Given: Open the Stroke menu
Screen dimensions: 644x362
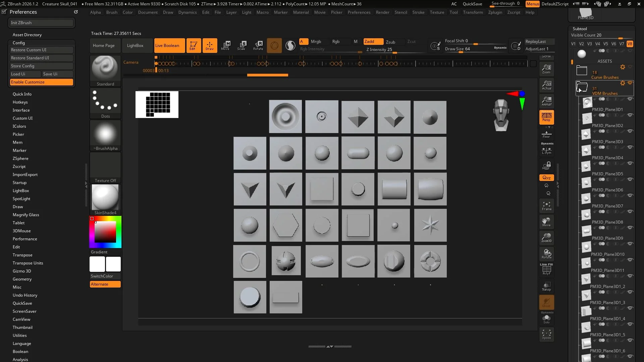Looking at the screenshot, I should (418, 12).
